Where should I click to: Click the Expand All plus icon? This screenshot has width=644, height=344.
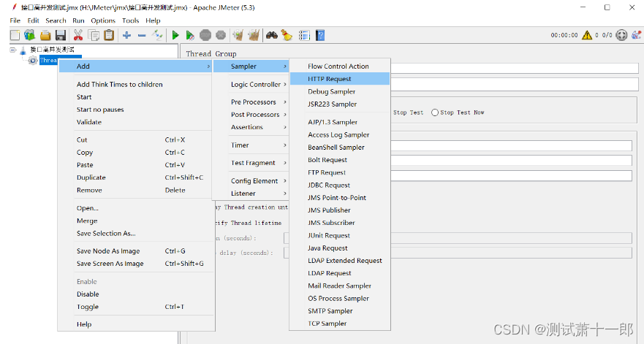[x=126, y=35]
